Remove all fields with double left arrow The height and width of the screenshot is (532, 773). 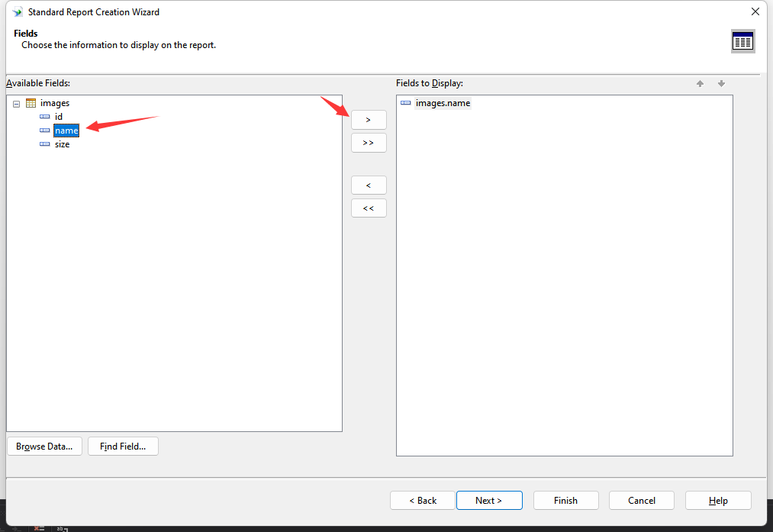coord(369,208)
